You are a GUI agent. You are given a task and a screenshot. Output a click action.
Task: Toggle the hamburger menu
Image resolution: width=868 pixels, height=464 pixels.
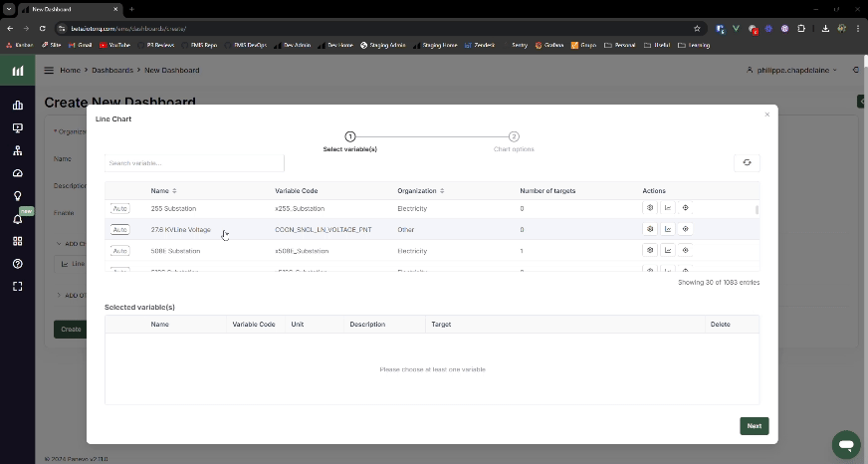coord(49,71)
